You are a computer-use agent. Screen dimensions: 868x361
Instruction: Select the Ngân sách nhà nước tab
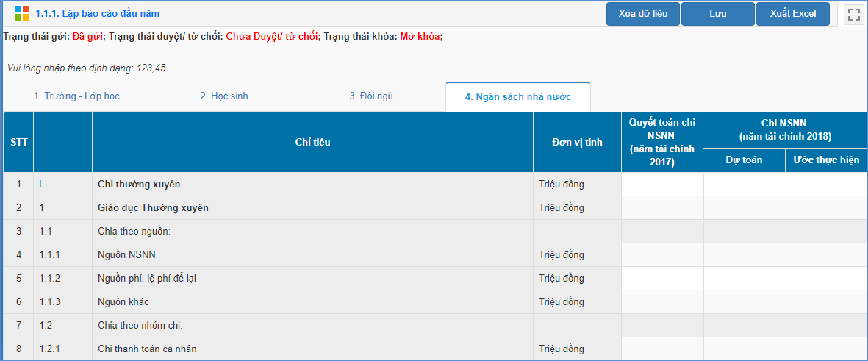517,97
